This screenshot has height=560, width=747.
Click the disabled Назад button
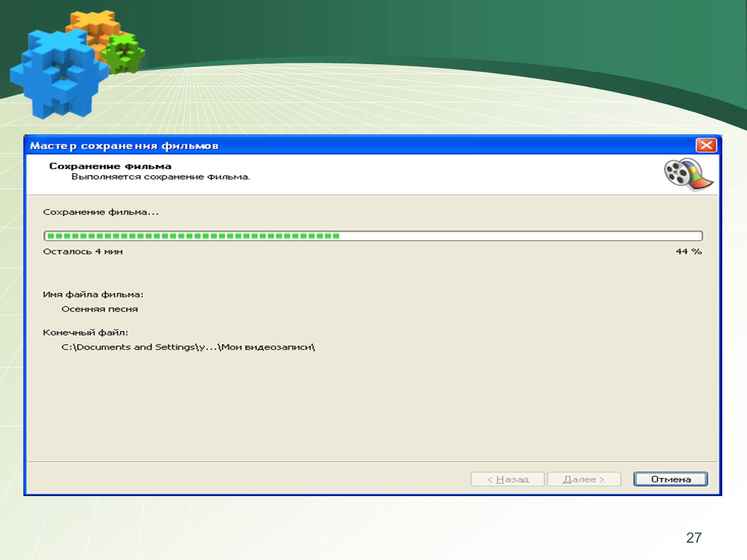[x=507, y=479]
